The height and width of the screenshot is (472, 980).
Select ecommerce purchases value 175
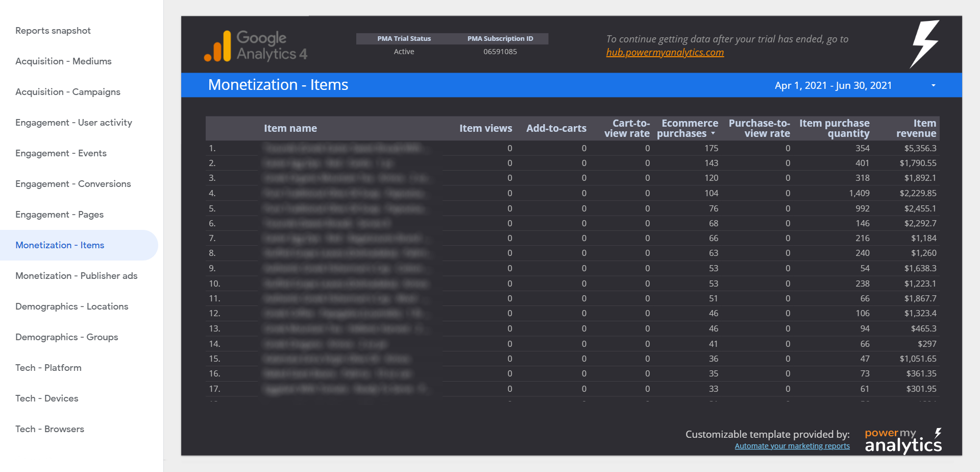coord(711,148)
